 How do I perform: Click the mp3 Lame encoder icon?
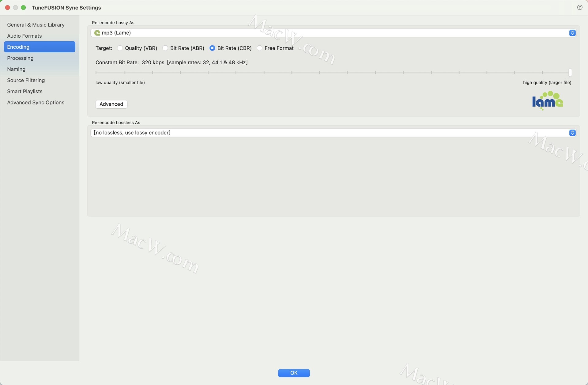pyautogui.click(x=97, y=33)
